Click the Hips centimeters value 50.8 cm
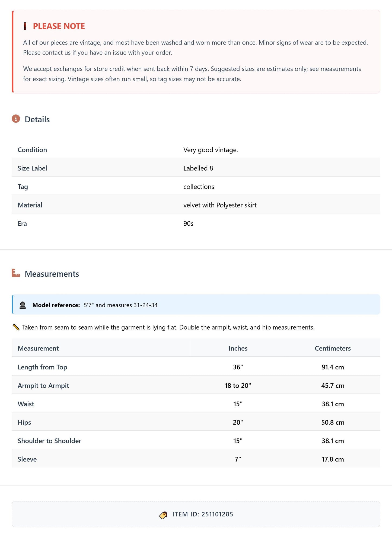This screenshot has height=537, width=392. tap(333, 422)
